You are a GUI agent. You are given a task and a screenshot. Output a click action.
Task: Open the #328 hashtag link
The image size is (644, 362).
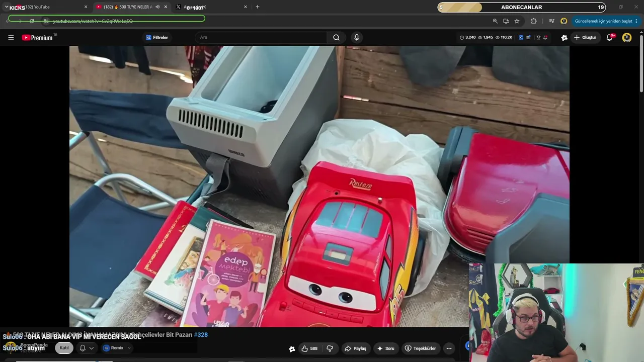coord(201,335)
